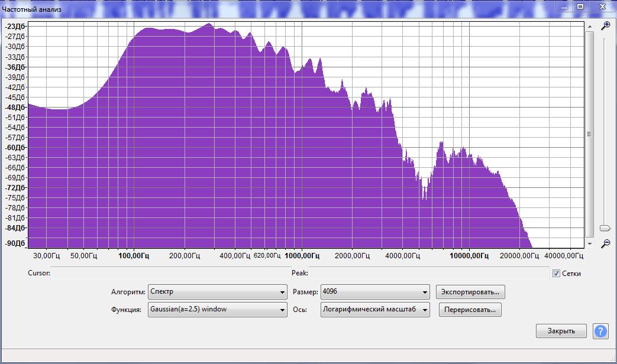Click the zoom in magnifier icon
The image size is (617, 364).
point(605,26)
